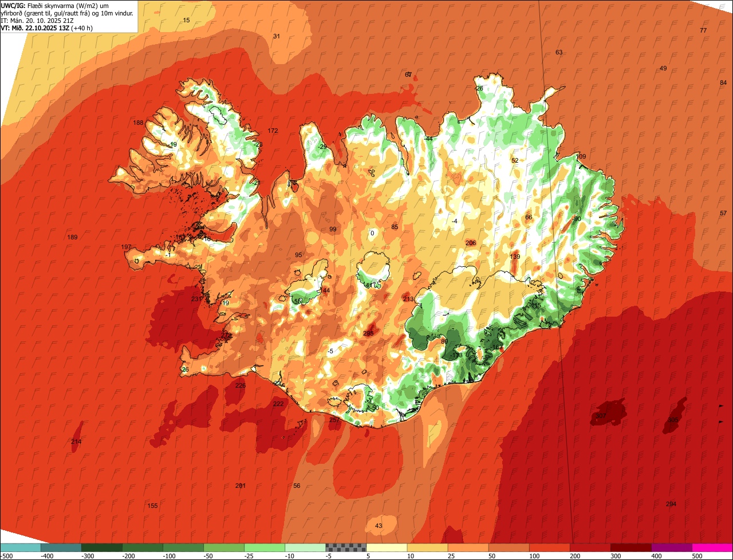Click the map value 307 in the dark red patch
The image size is (733, 560).
[601, 416]
